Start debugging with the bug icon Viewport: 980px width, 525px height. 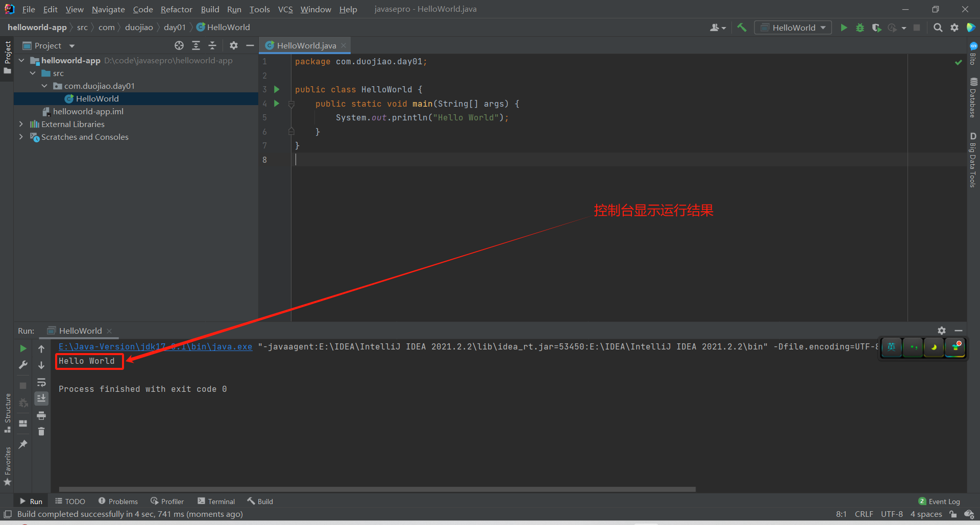[860, 28]
